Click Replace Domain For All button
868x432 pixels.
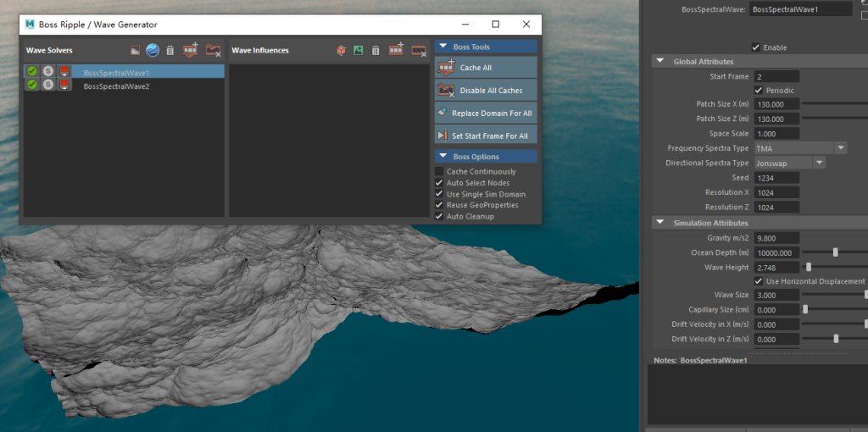486,113
